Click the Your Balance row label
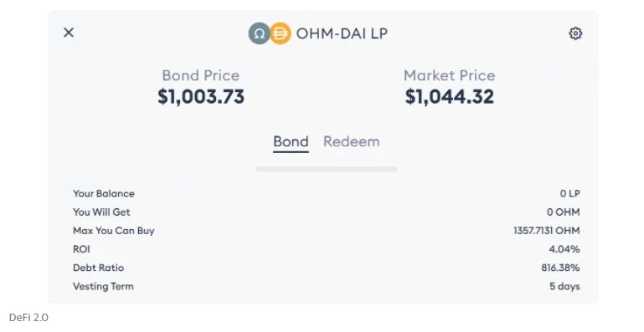The height and width of the screenshot is (332, 644). coord(104,194)
